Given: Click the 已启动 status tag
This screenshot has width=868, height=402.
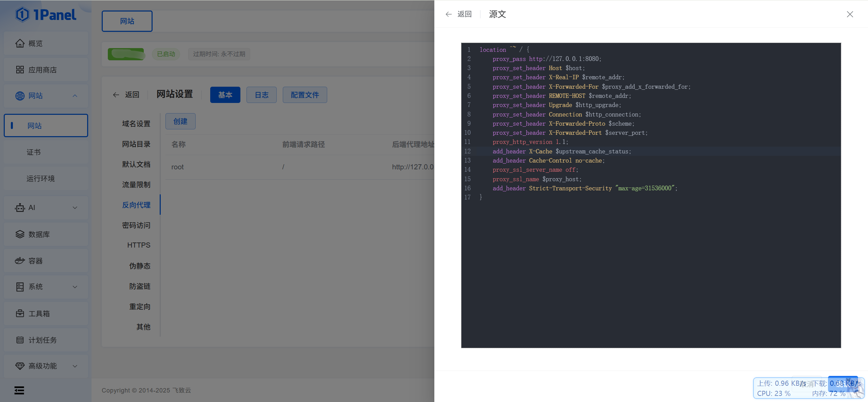Looking at the screenshot, I should (166, 54).
